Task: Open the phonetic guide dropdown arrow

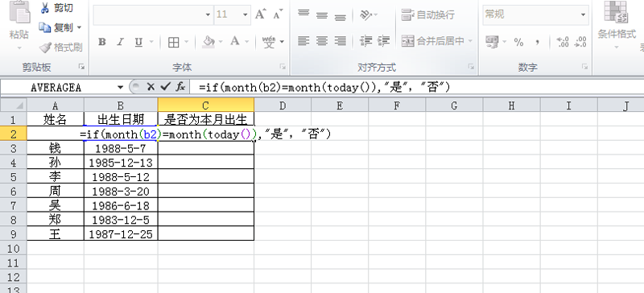Action: tap(283, 42)
